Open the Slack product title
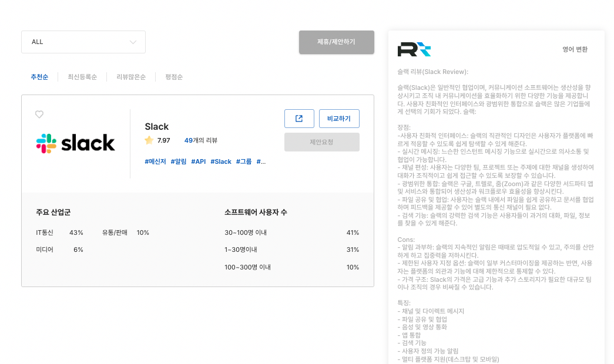614x364 pixels. point(156,126)
